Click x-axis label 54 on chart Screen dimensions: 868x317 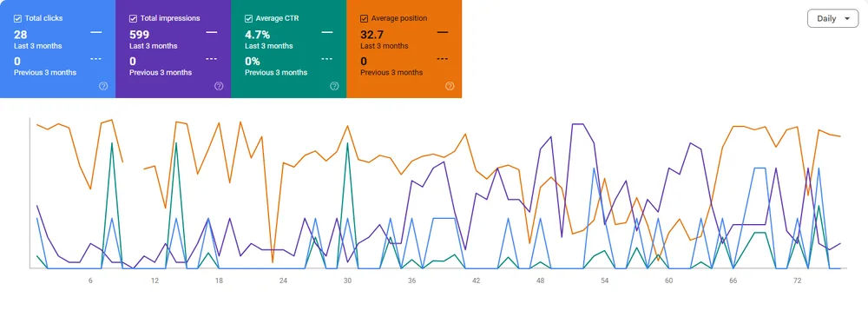[x=604, y=281]
